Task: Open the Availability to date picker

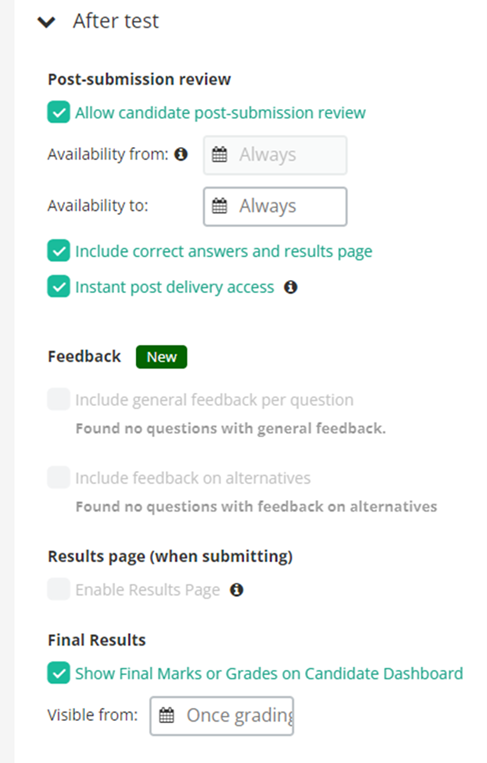Action: tap(275, 206)
